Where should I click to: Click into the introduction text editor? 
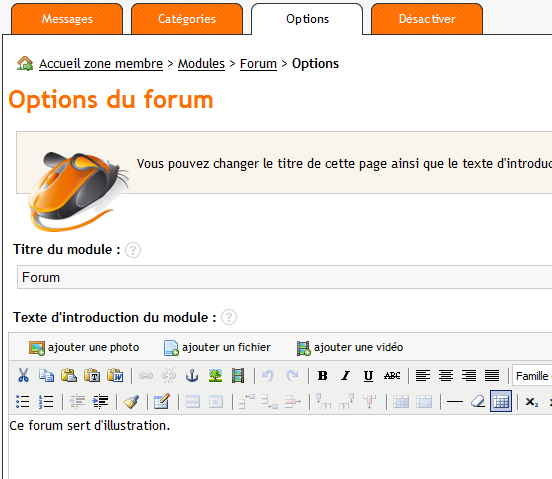[280, 447]
